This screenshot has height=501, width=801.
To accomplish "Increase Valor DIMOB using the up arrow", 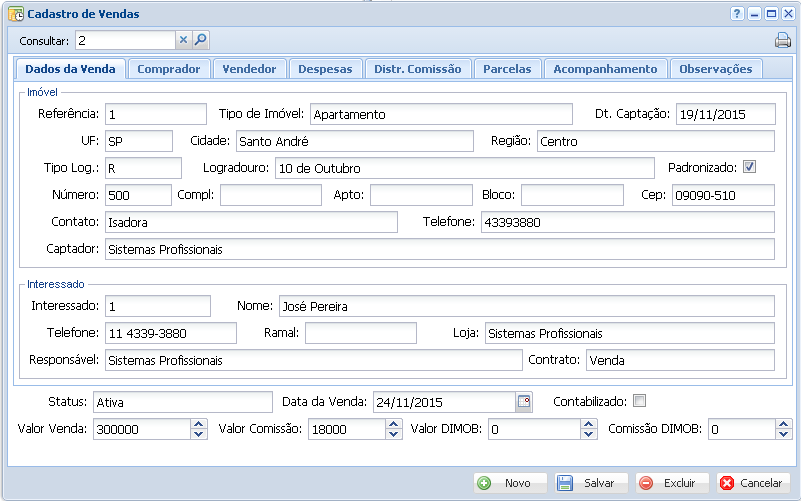I will tap(588, 424).
